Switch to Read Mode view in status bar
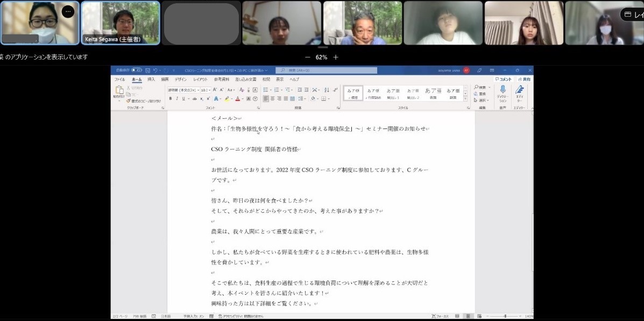 coord(457,316)
